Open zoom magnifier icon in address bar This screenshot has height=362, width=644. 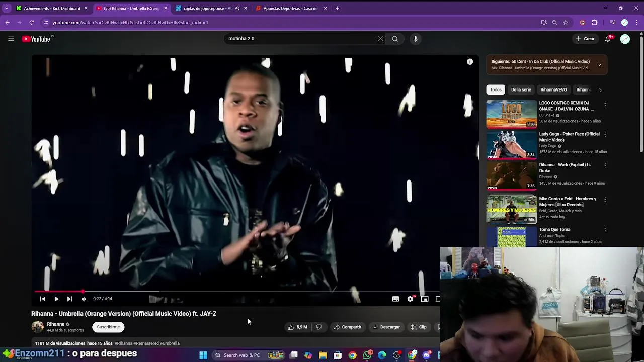click(x=554, y=23)
